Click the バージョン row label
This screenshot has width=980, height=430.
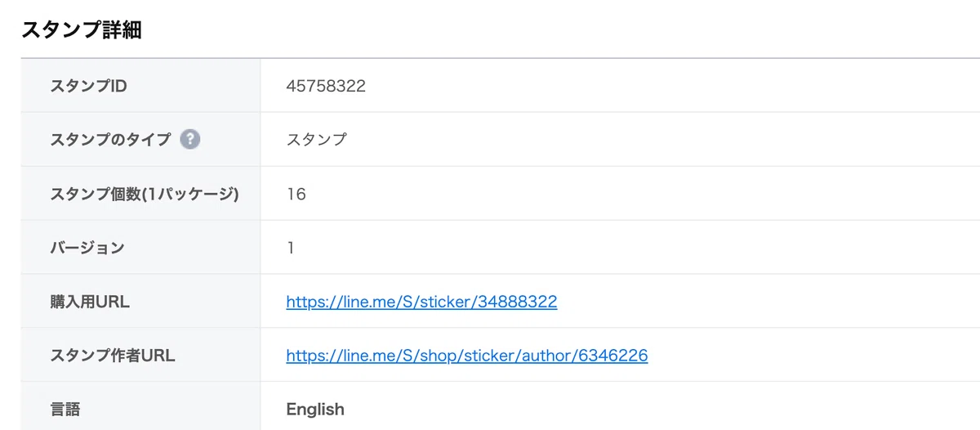click(87, 248)
